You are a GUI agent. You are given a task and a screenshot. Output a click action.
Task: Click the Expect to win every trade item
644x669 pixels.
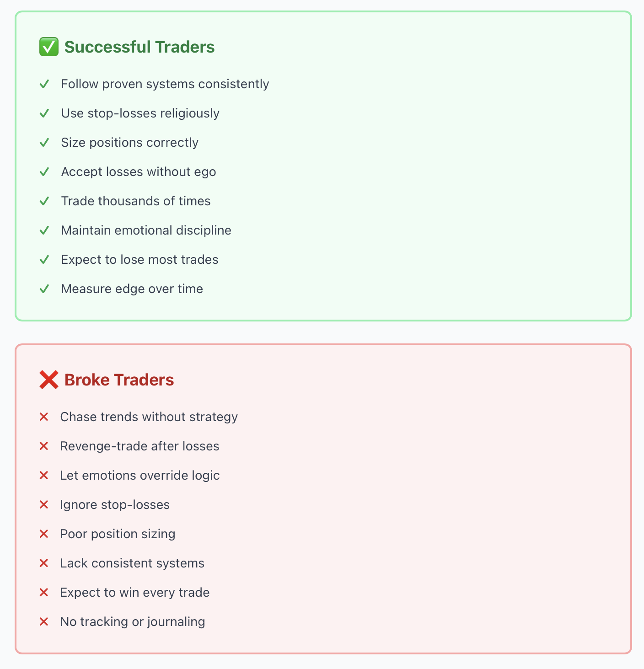point(135,593)
